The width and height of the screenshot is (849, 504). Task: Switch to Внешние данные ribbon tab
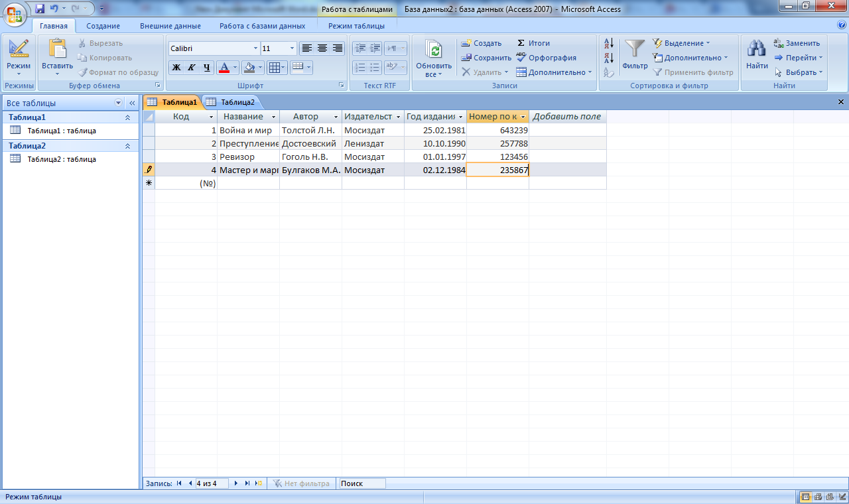[170, 26]
